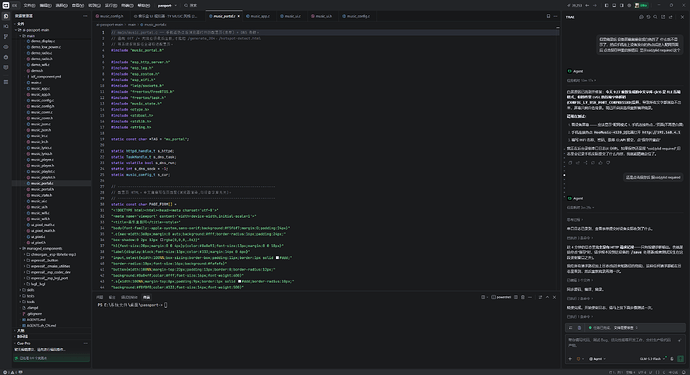Open demo_low_power.c in the file tree
The width and height of the screenshot is (690, 375).
click(x=46, y=47)
